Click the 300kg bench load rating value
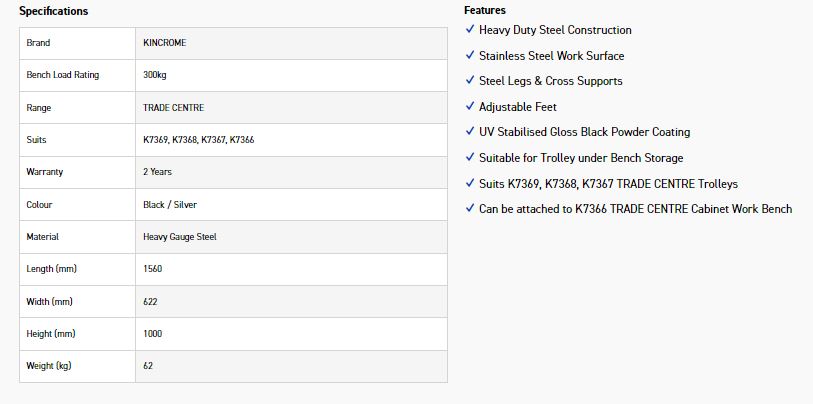 (x=155, y=75)
